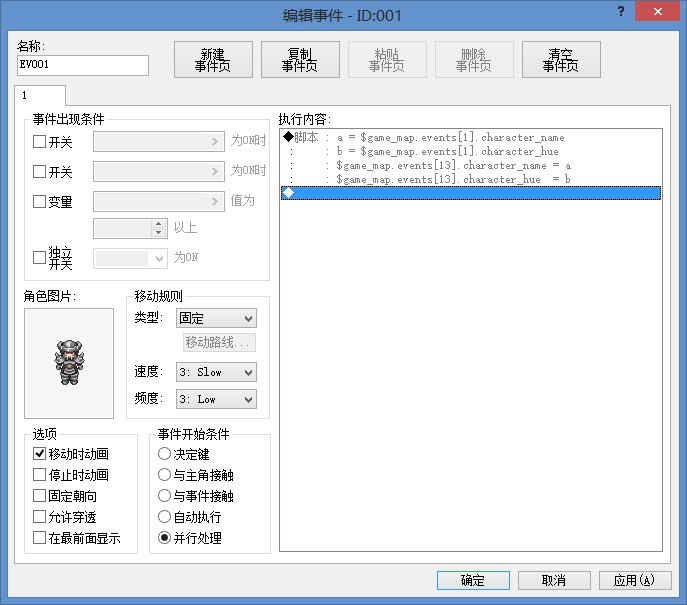Check the 停止时动画 option
Image resolution: width=687 pixels, height=605 pixels.
[x=39, y=474]
